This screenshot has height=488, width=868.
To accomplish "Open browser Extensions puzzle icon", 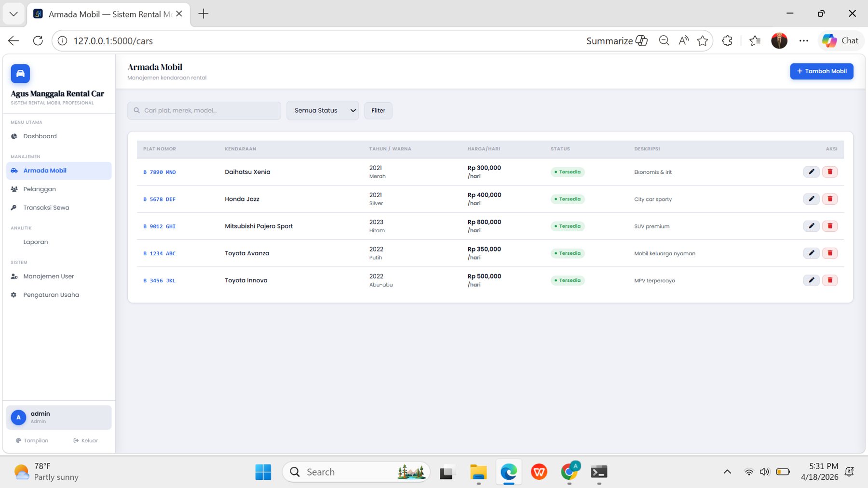I will [727, 41].
